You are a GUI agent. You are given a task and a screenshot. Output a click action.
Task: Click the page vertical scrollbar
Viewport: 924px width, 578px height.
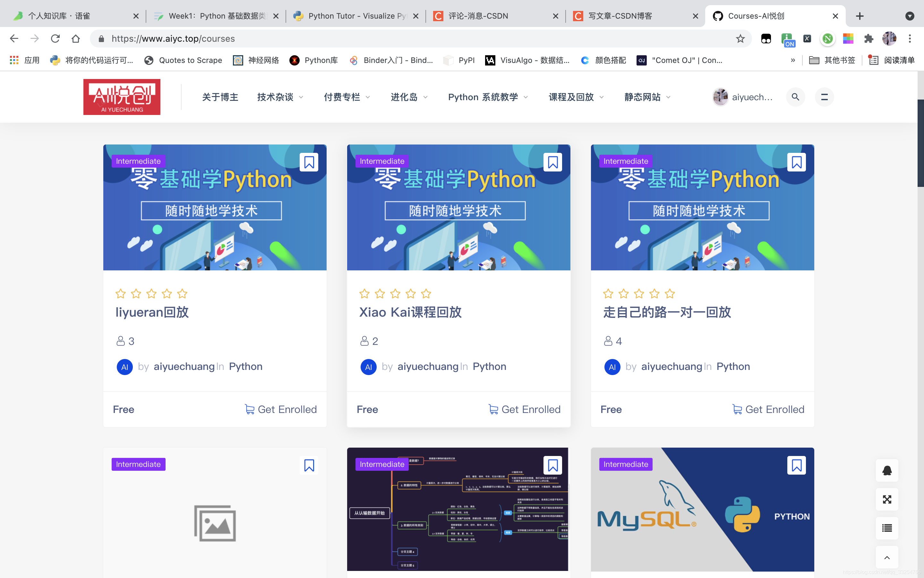[920, 143]
